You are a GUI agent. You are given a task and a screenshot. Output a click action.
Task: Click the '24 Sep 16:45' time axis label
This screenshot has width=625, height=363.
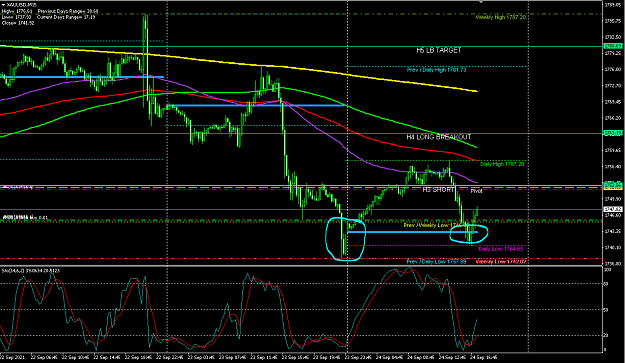tap(484, 357)
